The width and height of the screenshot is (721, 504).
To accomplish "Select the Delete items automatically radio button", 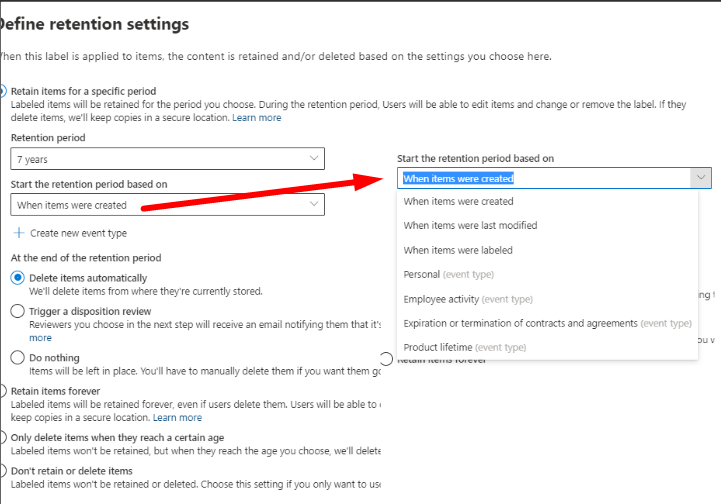I will point(17,278).
